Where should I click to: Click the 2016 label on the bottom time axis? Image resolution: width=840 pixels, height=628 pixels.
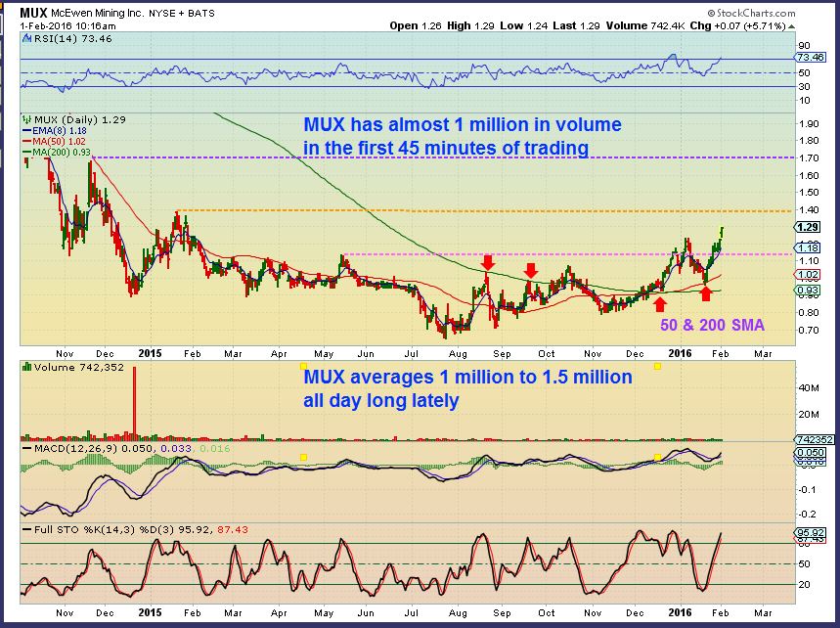[x=681, y=612]
